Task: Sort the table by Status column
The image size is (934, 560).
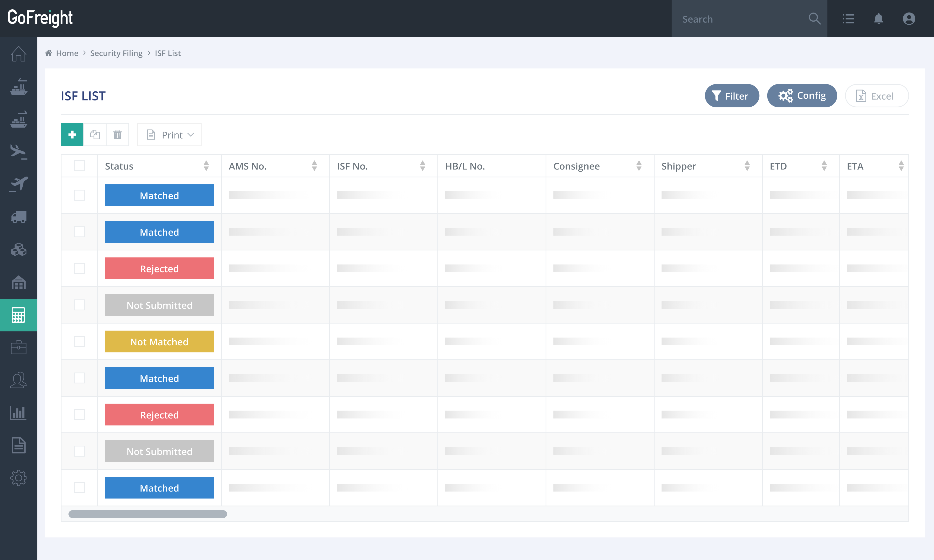Action: pyautogui.click(x=206, y=166)
